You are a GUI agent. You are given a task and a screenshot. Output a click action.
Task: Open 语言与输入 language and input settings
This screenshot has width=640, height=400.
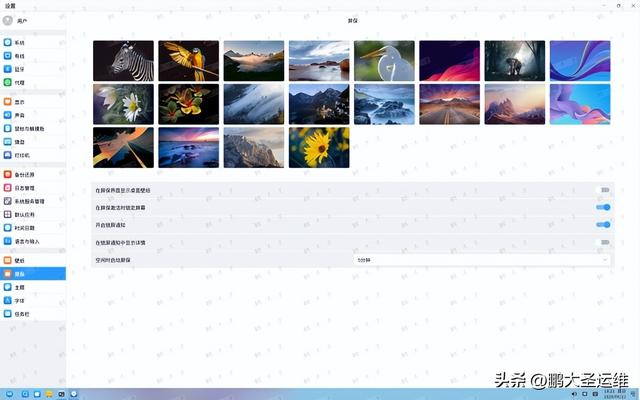(x=33, y=241)
